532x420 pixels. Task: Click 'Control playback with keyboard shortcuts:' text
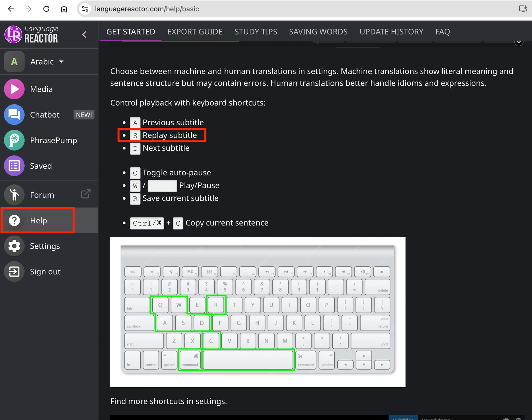click(188, 103)
